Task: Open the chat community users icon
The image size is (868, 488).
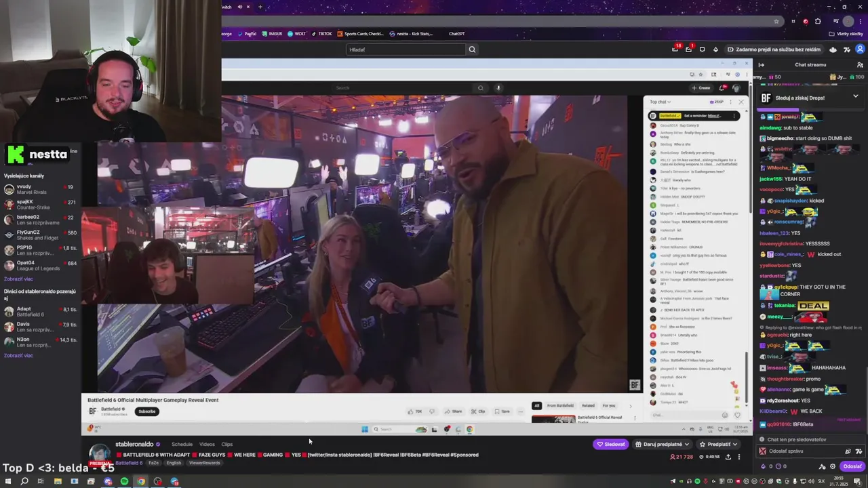Action: click(861, 65)
